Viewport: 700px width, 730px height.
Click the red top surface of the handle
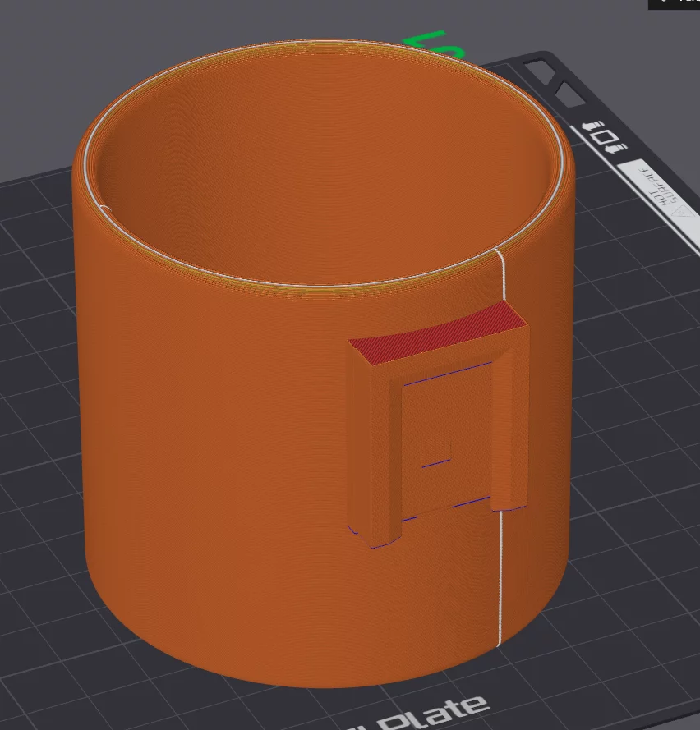coord(435,332)
